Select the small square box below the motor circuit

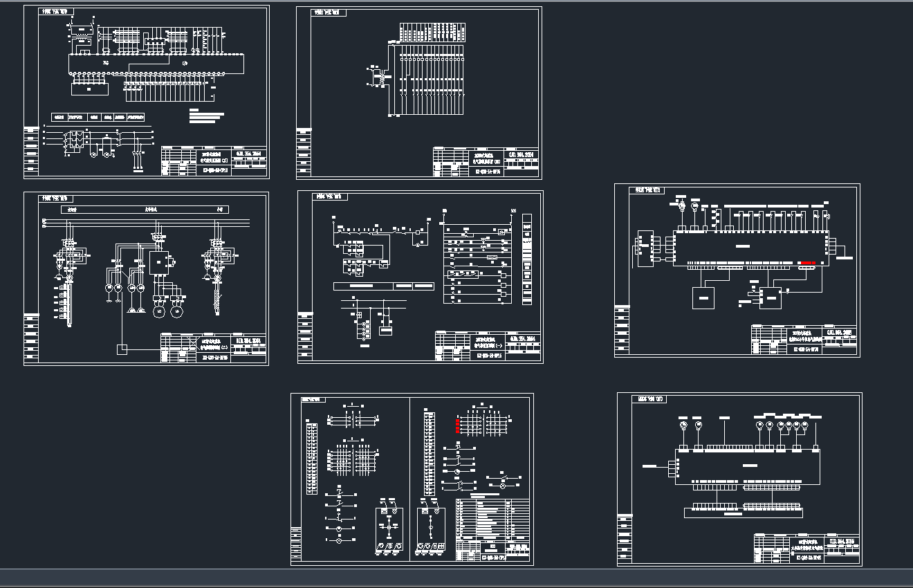point(122,349)
